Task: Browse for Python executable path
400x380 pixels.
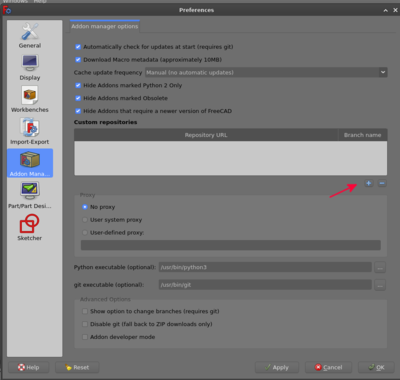Action: [x=380, y=267]
